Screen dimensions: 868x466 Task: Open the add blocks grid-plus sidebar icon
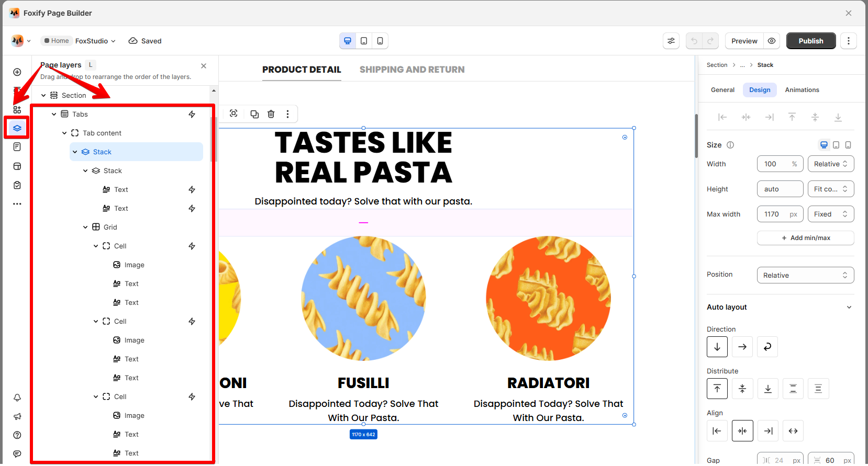click(x=17, y=109)
